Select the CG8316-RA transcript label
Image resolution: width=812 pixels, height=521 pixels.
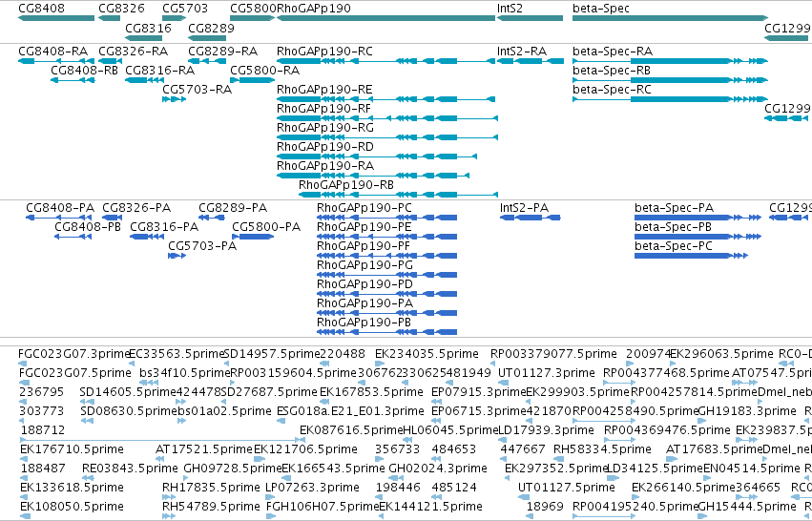click(x=160, y=71)
